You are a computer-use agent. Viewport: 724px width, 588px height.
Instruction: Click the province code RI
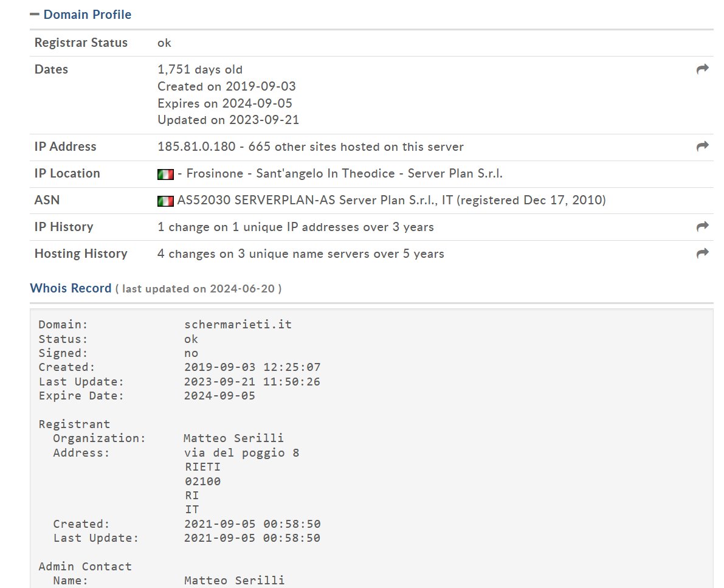click(x=191, y=496)
